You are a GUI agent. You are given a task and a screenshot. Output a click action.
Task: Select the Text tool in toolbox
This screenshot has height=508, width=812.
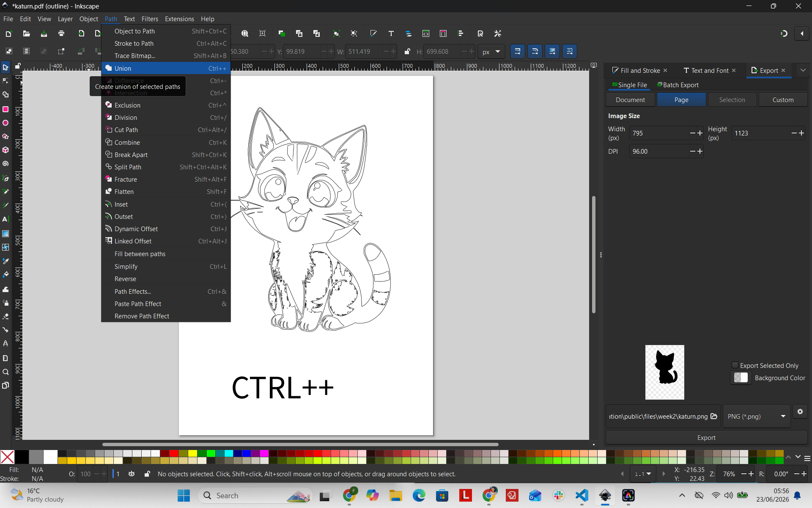tap(5, 219)
